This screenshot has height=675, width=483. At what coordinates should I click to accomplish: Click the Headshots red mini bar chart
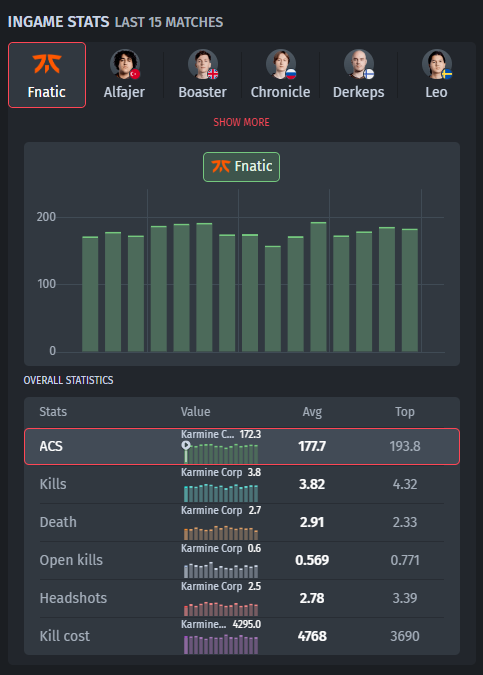[221, 609]
